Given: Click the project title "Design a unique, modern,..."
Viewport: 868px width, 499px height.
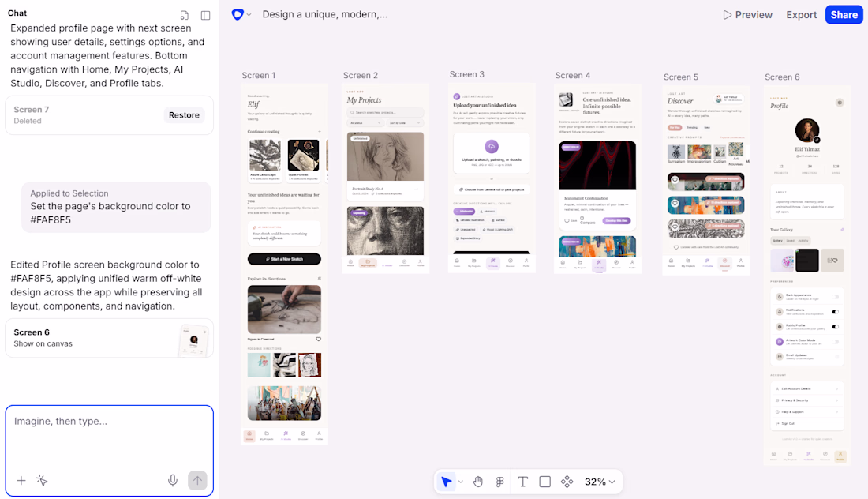Looking at the screenshot, I should (x=325, y=14).
